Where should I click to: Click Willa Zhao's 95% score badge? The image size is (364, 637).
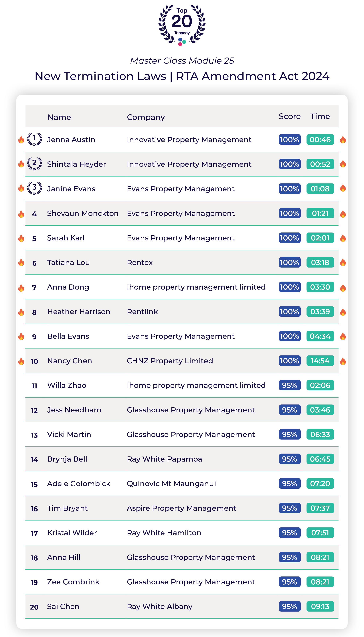(290, 385)
